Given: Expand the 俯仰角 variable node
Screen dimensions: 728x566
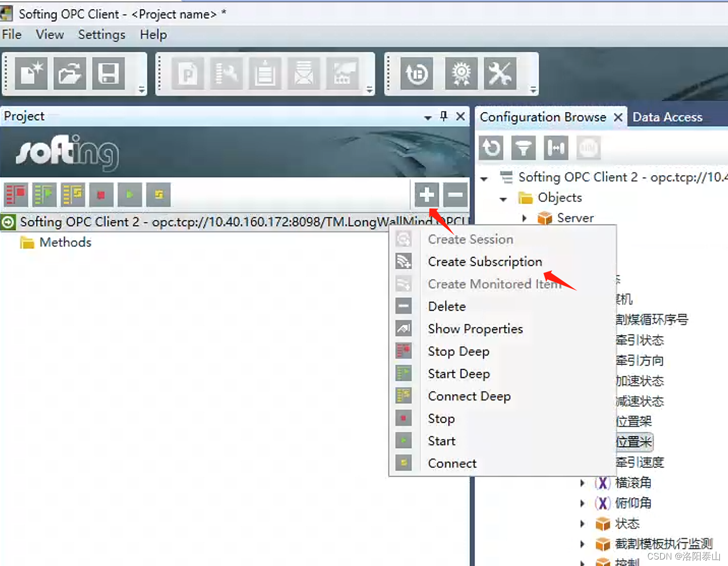Looking at the screenshot, I should coord(582,504).
